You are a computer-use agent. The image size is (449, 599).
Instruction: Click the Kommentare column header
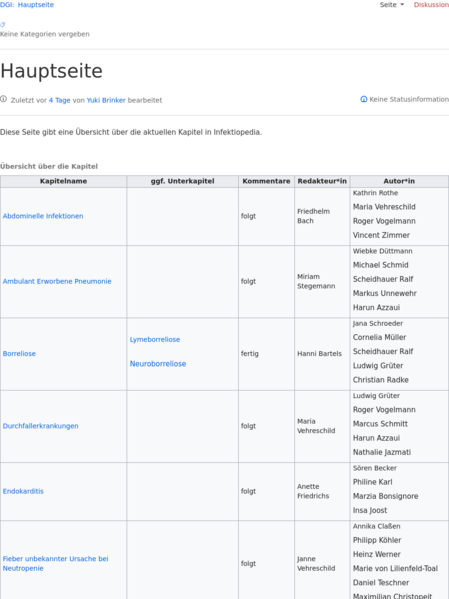266,181
